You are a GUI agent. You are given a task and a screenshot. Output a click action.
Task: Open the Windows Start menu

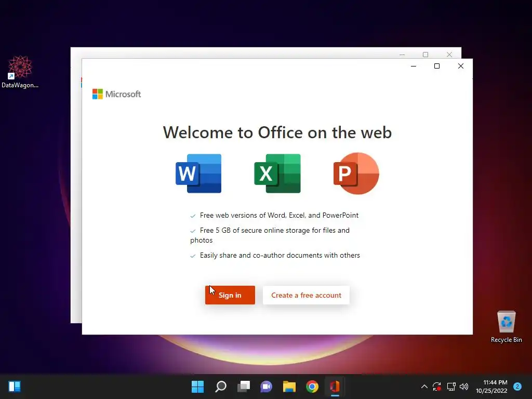(x=197, y=387)
